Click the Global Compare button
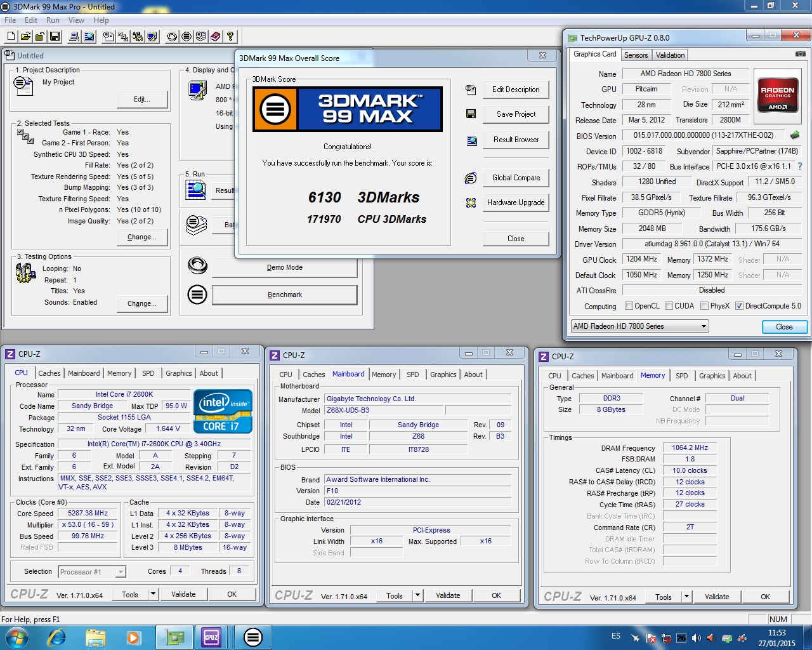Viewport: 812px width, 650px height. 516,178
